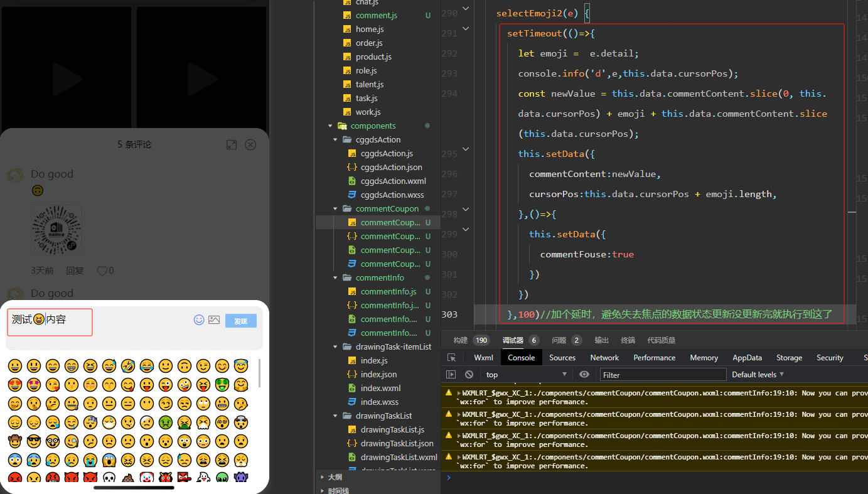Viewport: 868px width, 494px height.
Task: Switch to the 构建 tab
Action: pos(471,340)
